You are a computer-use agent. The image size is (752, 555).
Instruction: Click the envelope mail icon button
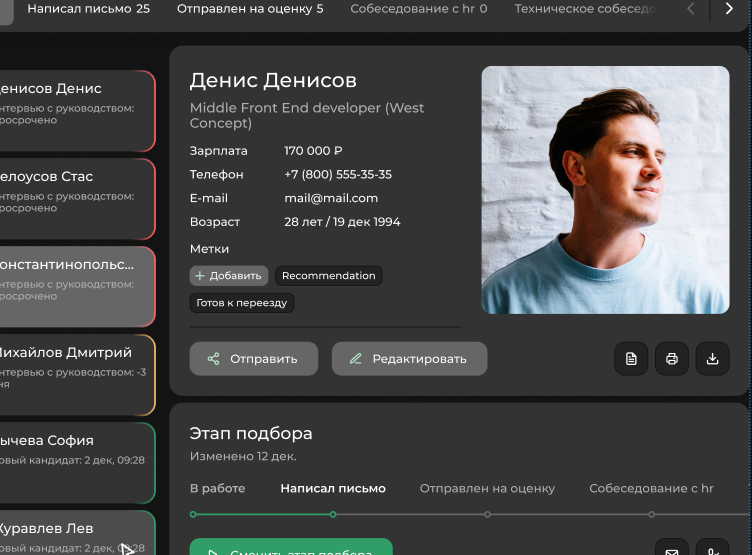tap(672, 549)
